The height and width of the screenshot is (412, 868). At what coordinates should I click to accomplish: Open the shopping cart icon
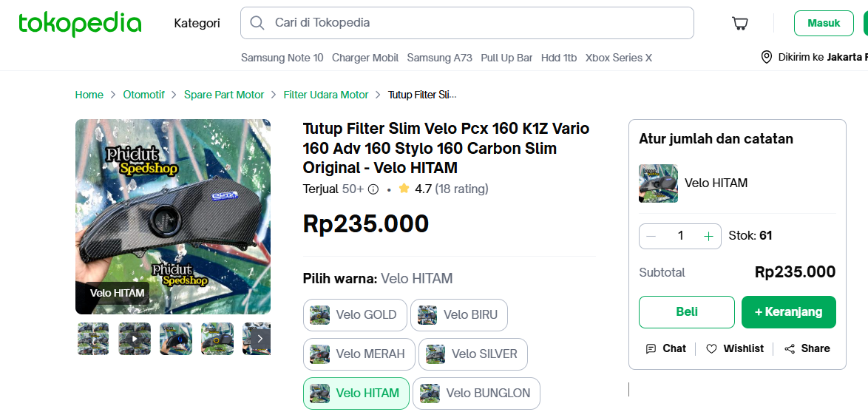tap(740, 23)
